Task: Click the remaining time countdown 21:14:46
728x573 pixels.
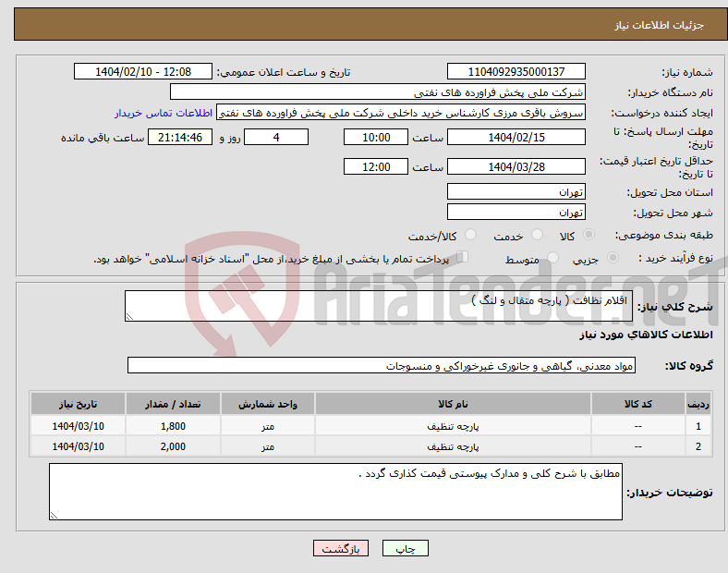Action: (x=180, y=137)
